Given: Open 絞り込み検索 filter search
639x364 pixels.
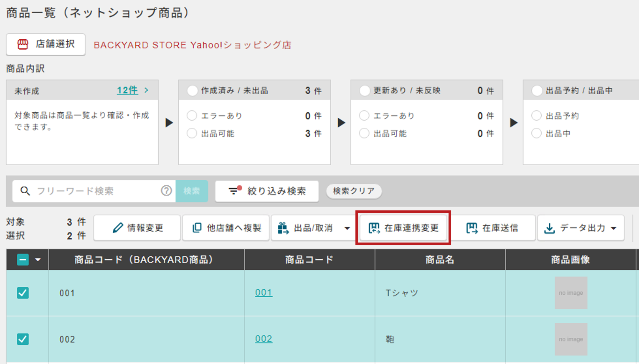Looking at the screenshot, I should [x=267, y=191].
